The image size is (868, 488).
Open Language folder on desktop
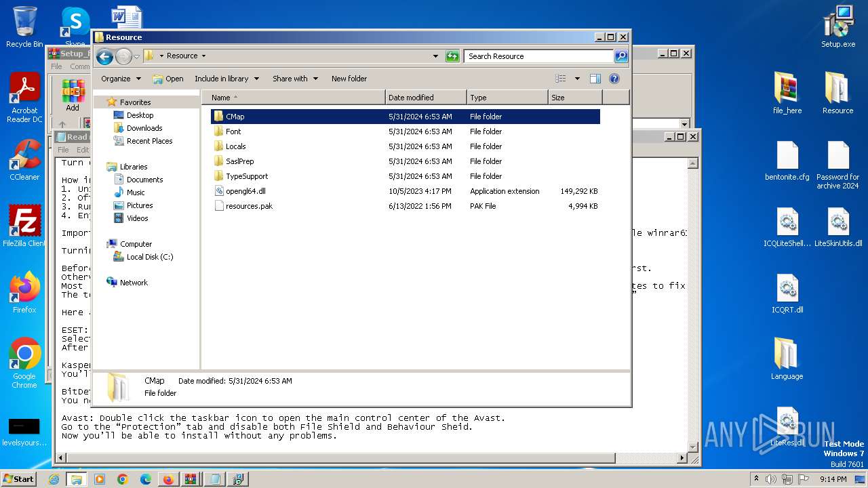point(787,359)
